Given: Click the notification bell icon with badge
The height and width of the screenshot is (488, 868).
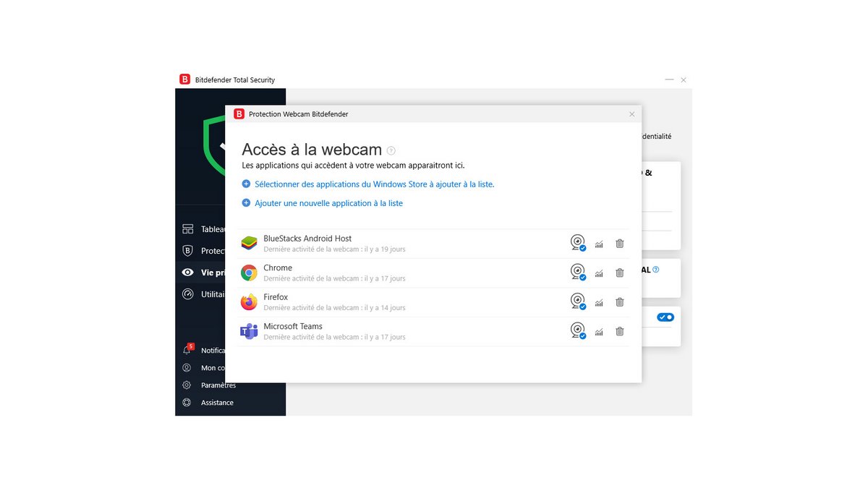Looking at the screenshot, I should [x=187, y=350].
